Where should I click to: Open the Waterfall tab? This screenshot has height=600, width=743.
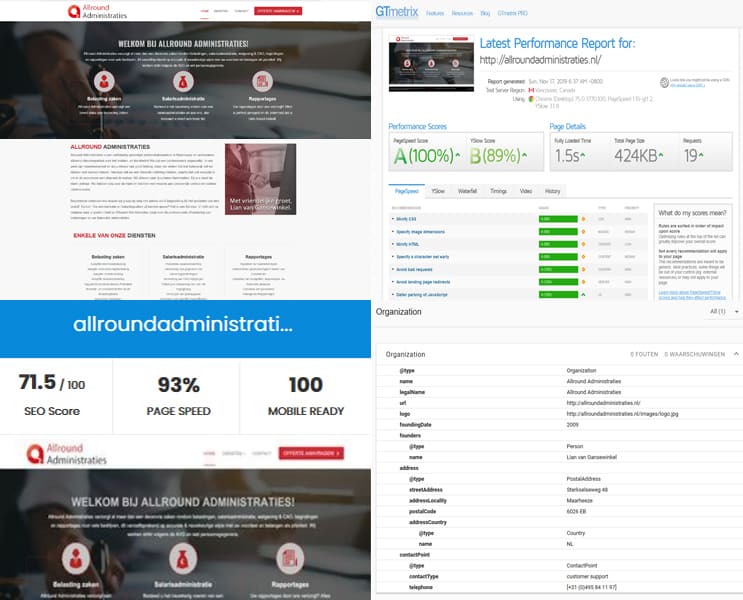(x=467, y=191)
